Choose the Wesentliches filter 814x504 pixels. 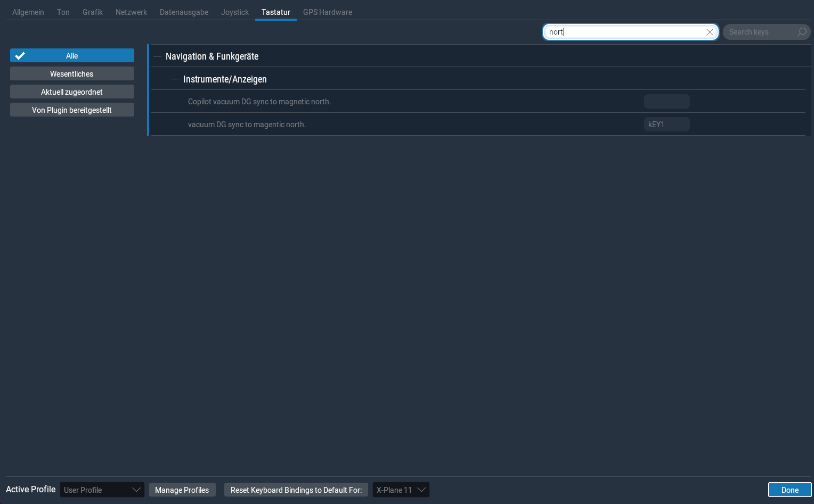coord(72,74)
